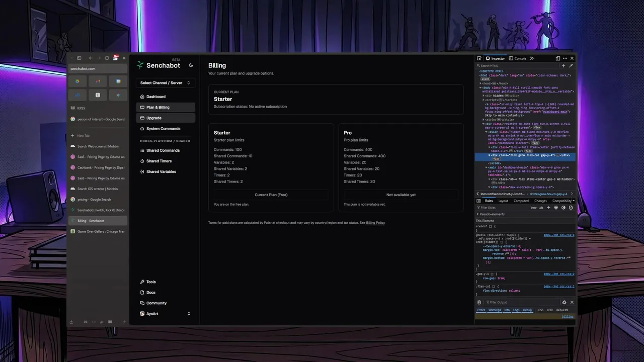Open Tools at sidebar bottom
Screen dimensions: 644x362
(165, 282)
